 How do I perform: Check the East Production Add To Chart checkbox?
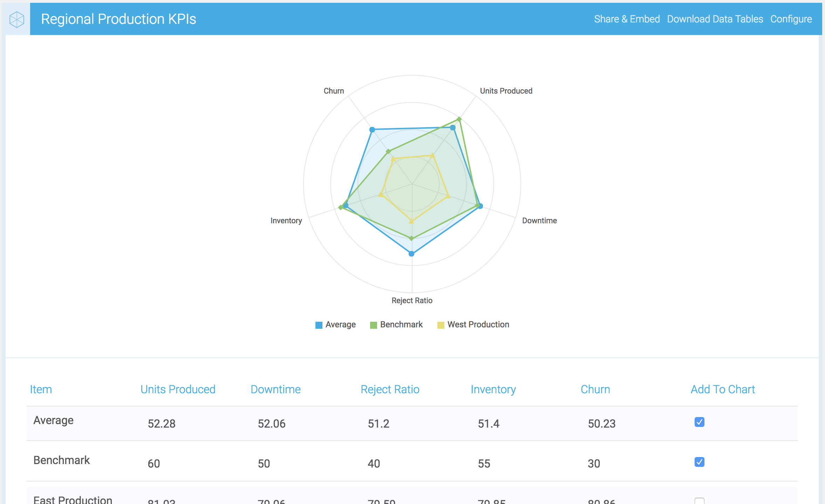(699, 501)
